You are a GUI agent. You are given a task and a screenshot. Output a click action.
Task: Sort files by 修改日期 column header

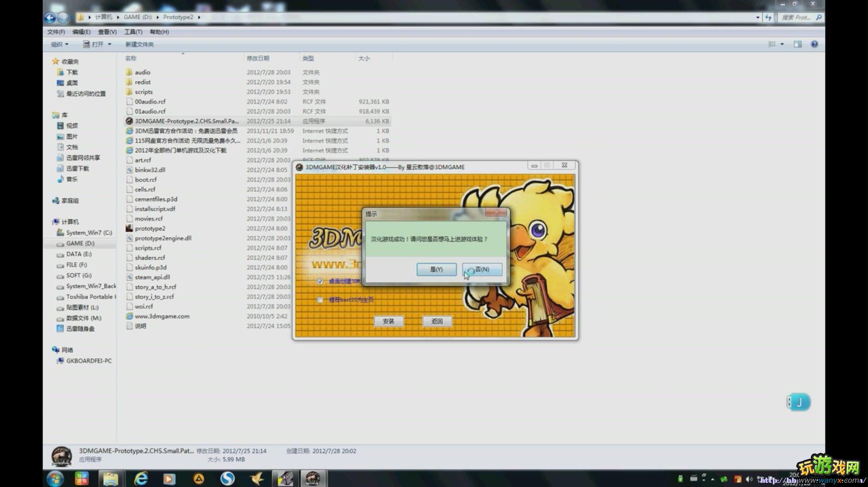pyautogui.click(x=258, y=58)
